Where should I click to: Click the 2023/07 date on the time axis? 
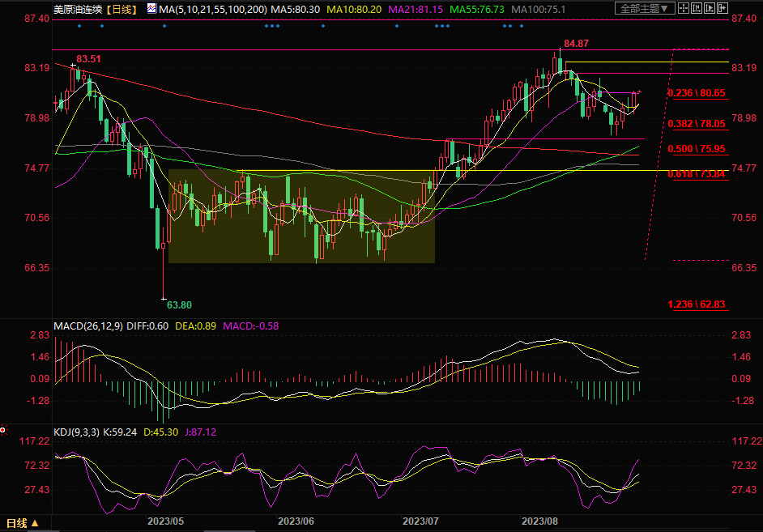420,521
